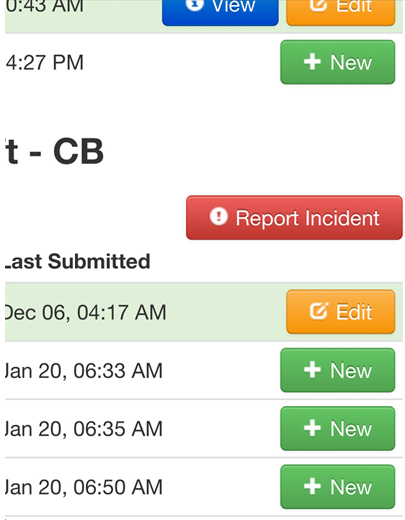
Task: Click plus icon in 4:27 PM row
Action: (312, 62)
